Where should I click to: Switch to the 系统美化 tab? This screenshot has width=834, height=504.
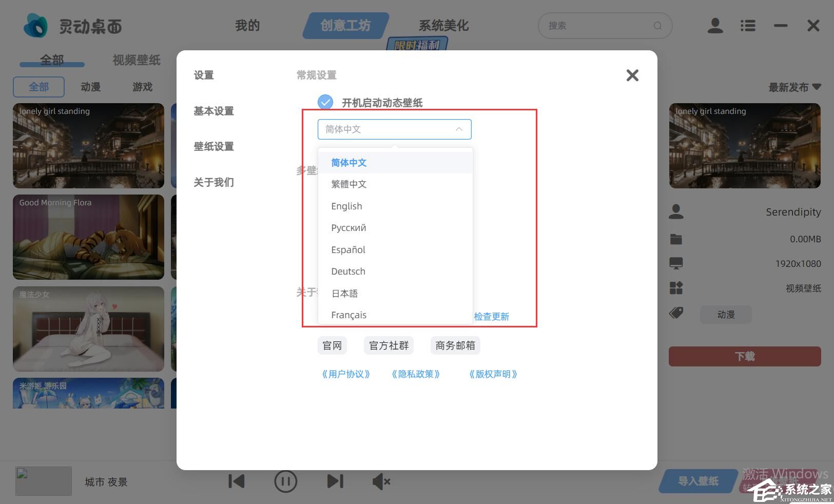tap(443, 26)
